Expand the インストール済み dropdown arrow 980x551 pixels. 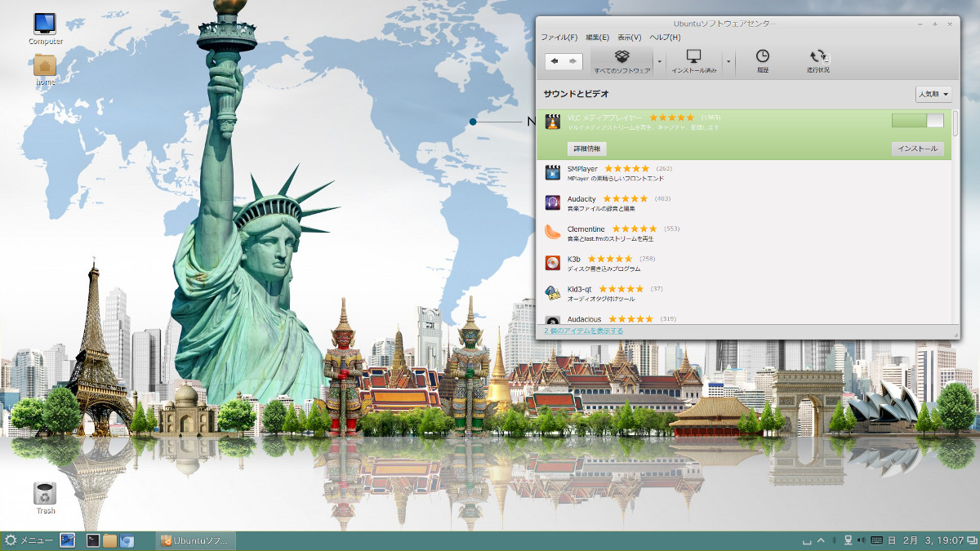tap(728, 62)
